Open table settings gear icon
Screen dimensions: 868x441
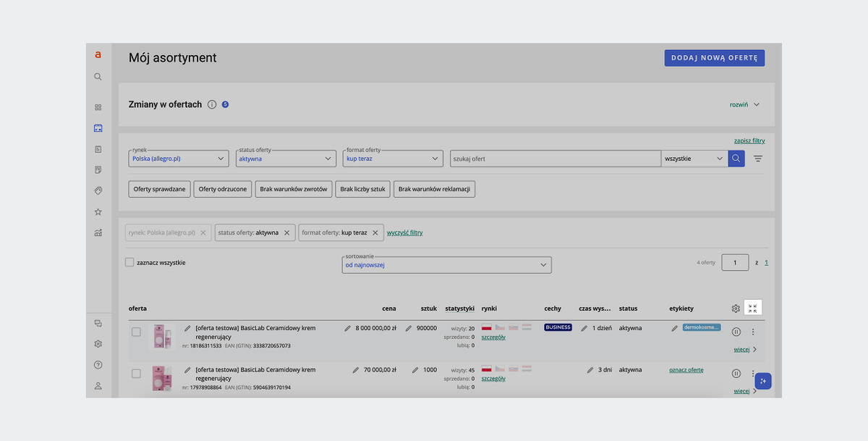[736, 308]
